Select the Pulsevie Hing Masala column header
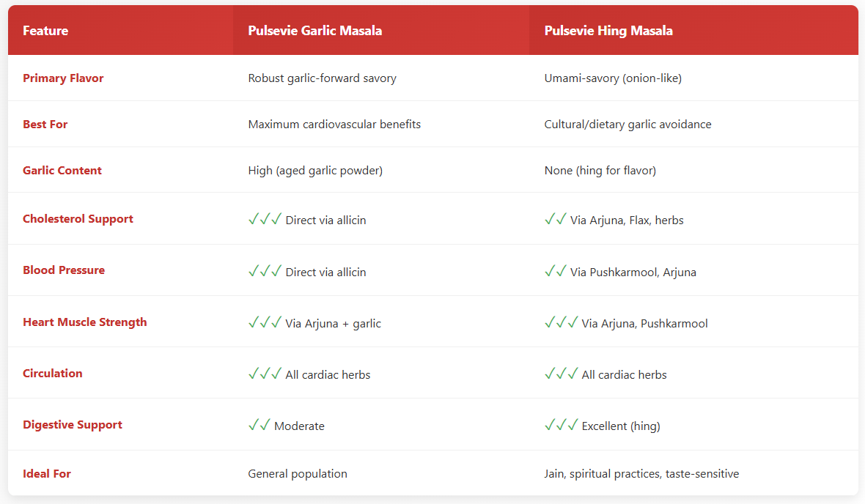The height and width of the screenshot is (504, 865). [x=608, y=31]
